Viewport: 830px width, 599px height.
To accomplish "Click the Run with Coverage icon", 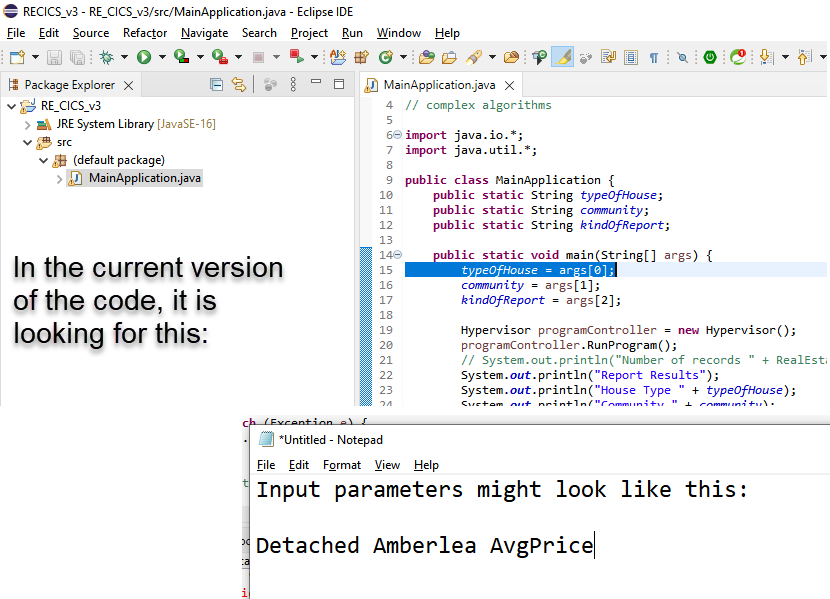I will 181,58.
